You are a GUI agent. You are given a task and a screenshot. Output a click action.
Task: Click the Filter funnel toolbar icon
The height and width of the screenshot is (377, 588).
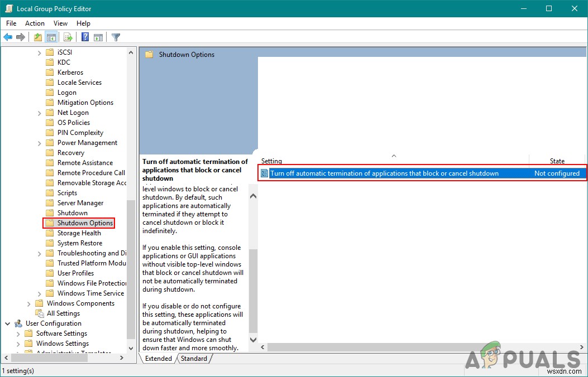point(116,37)
